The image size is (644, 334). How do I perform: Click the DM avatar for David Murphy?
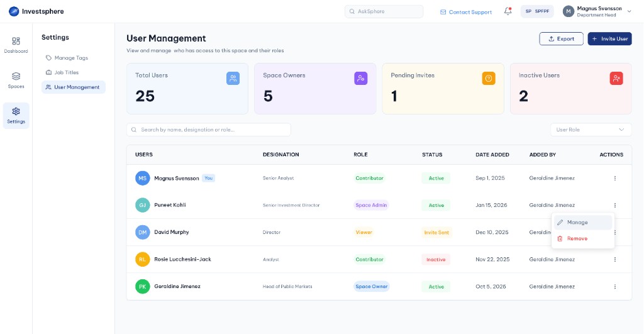pos(143,232)
